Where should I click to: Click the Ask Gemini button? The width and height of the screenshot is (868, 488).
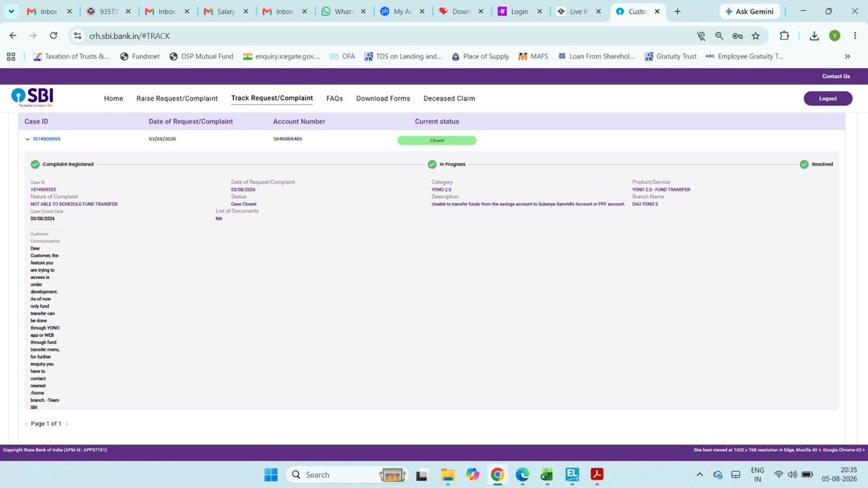pyautogui.click(x=749, y=12)
